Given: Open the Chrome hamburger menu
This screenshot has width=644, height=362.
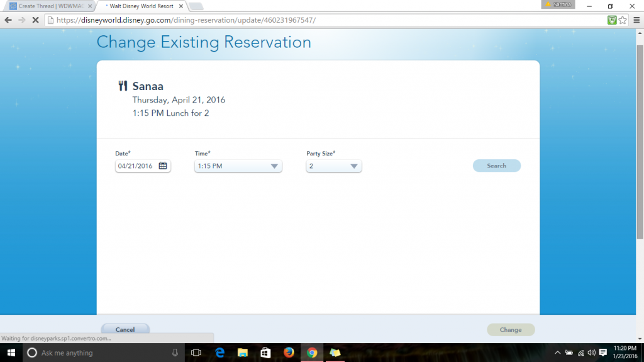Looking at the screenshot, I should tap(636, 20).
